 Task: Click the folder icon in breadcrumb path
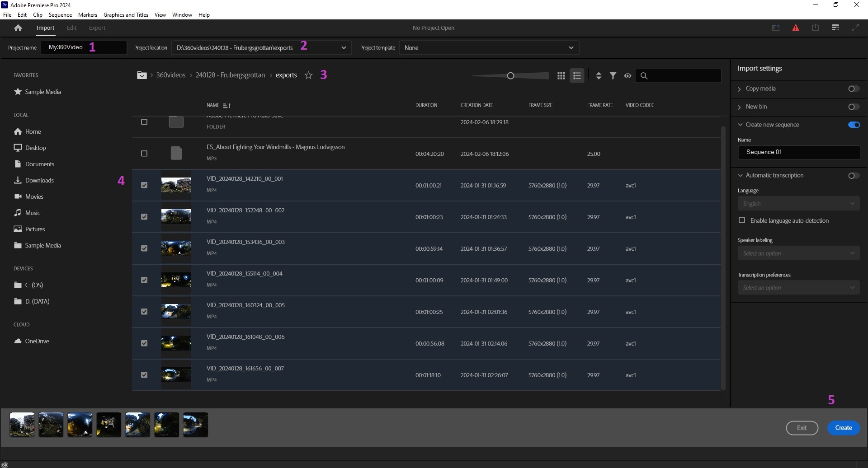click(142, 75)
